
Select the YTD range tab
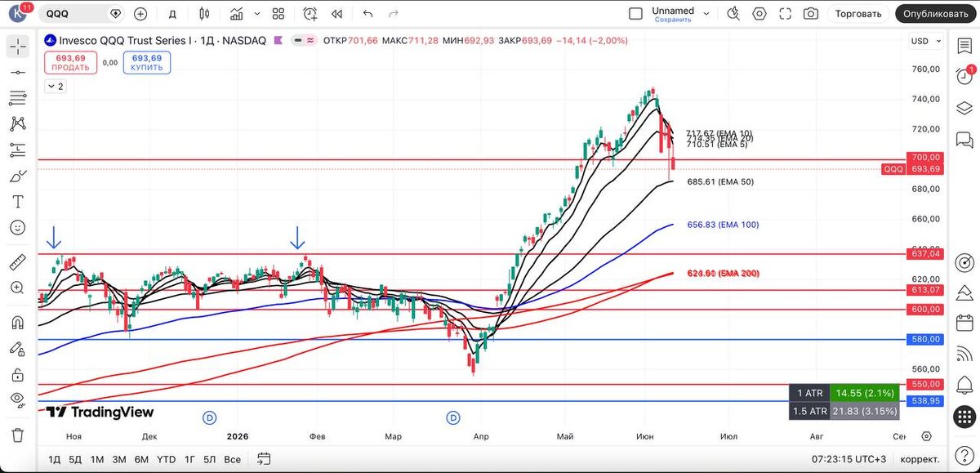point(166,459)
